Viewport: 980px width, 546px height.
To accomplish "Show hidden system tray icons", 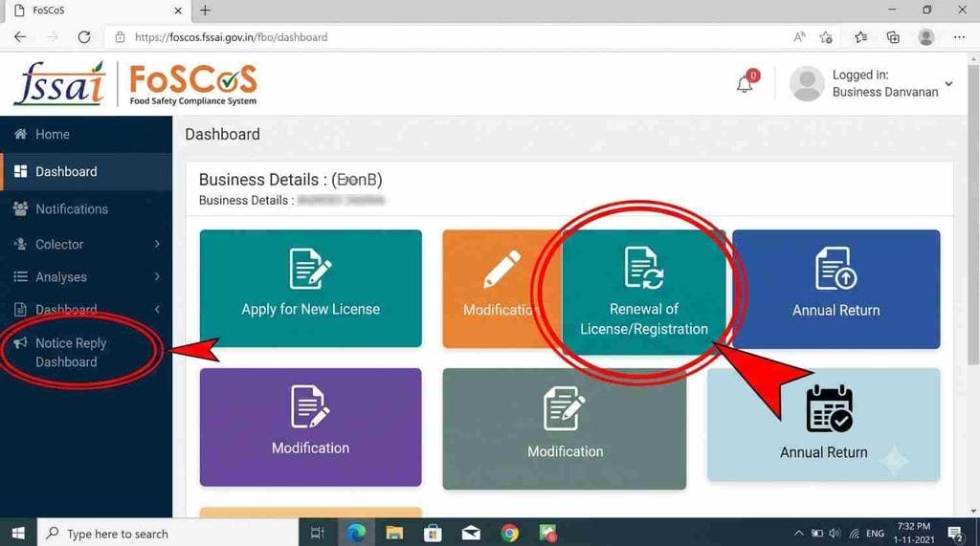I will click(x=799, y=534).
